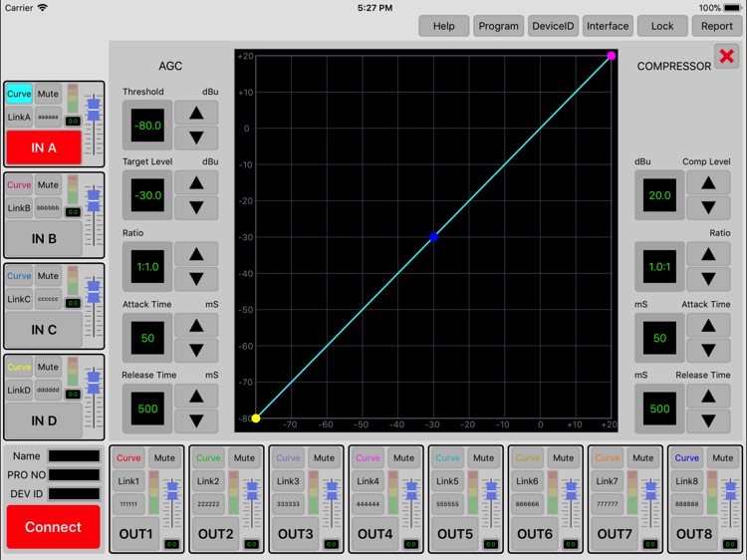Lower Compressor Comp Level down arrow

click(708, 207)
